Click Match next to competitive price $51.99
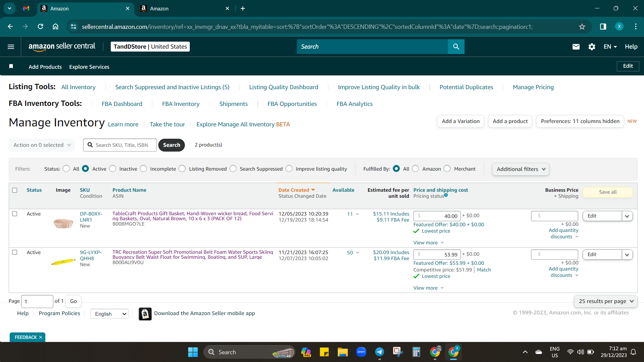The height and width of the screenshot is (362, 644). [484, 269]
